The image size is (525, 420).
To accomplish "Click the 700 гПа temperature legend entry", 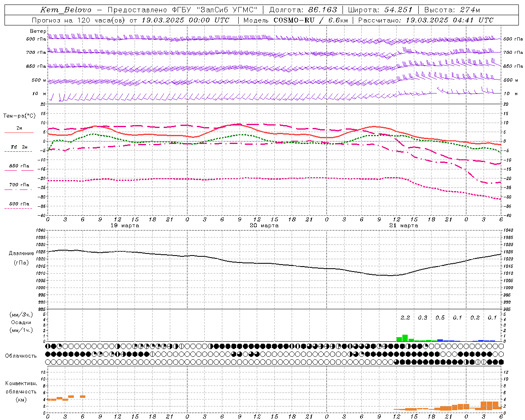I will tap(19, 185).
